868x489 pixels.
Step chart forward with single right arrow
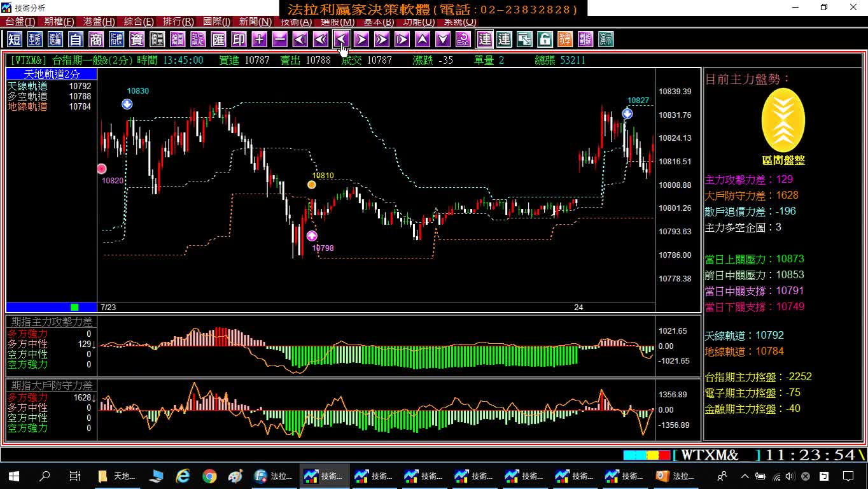click(361, 39)
